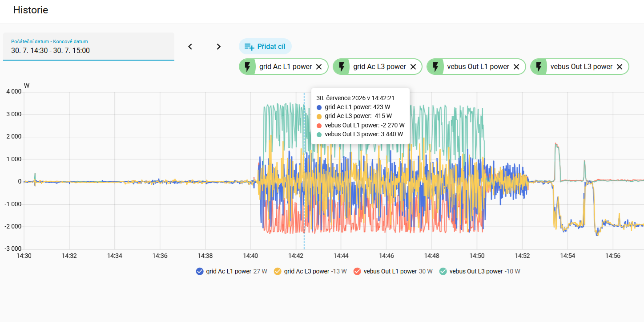Toggle grid Ac L3 power legend checkbox
644x322 pixels.
point(278,271)
